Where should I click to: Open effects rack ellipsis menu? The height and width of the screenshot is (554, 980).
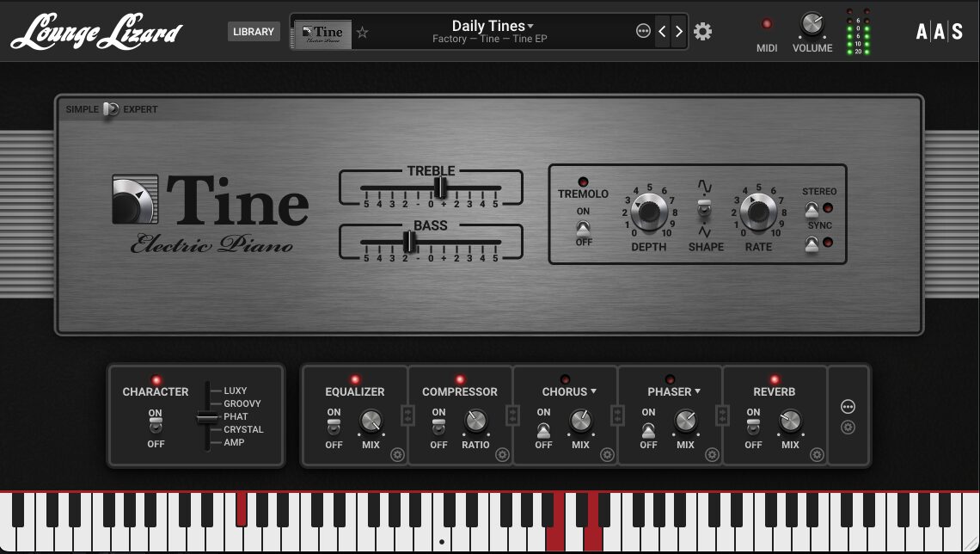click(x=848, y=407)
